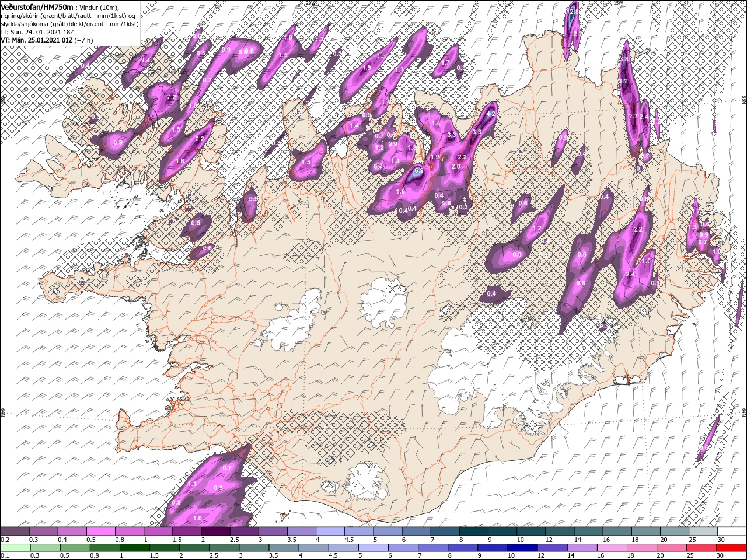Click the '0.1' label on rain scale
Image resolution: width=747 pixels, height=560 pixels.
point(5,556)
